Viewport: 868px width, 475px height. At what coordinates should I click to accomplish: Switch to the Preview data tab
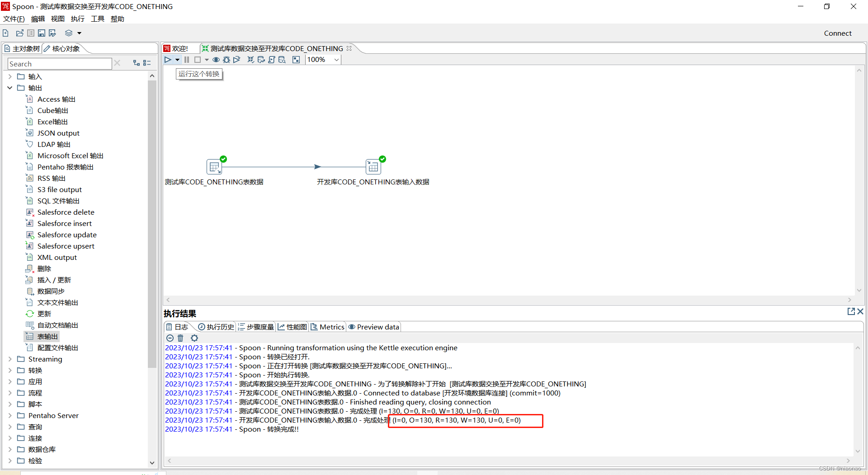(x=374, y=327)
